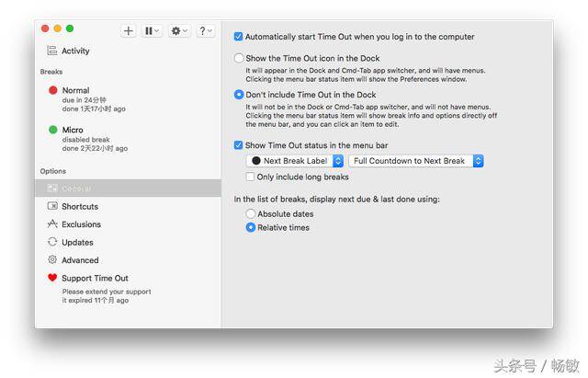Click the 'disabled break' text under Micro
Screen dimensions: 588x378
[x=85, y=140]
